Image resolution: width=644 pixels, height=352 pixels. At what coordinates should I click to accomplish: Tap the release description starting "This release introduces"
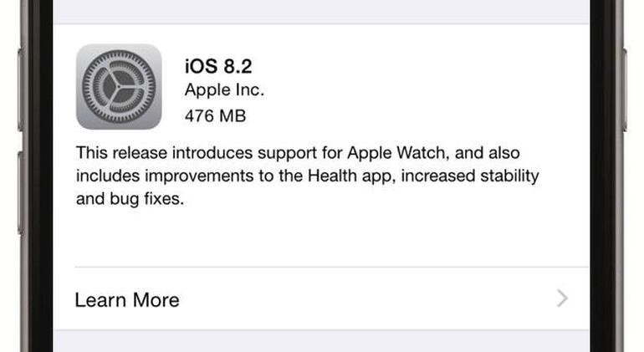pos(307,176)
